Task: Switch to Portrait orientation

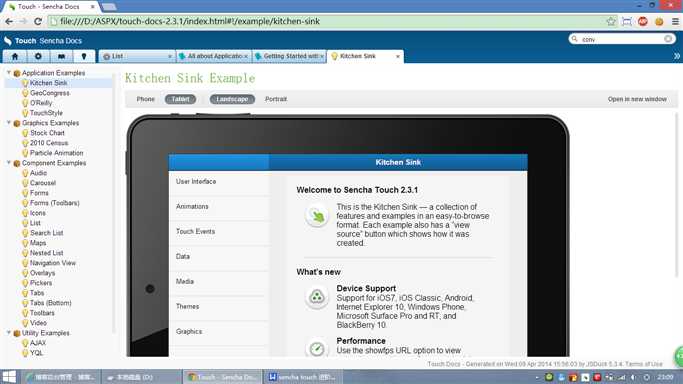Action: [x=276, y=99]
